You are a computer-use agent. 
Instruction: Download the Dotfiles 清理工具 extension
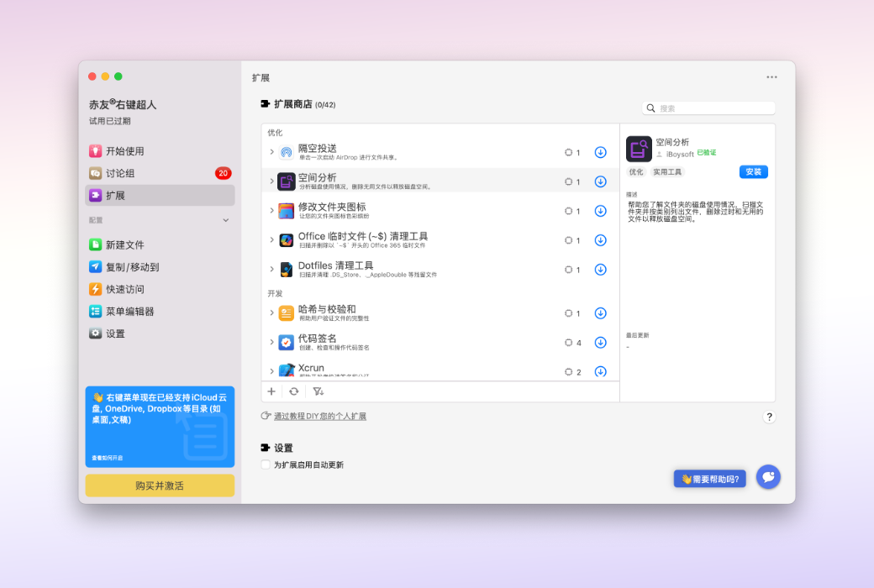[x=600, y=270]
